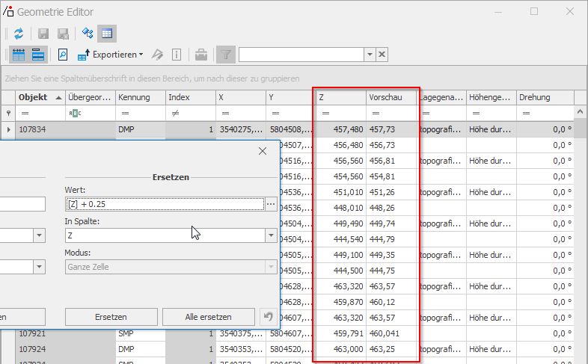Click the Vorschau column header
The width and height of the screenshot is (588, 364).
[391, 97]
